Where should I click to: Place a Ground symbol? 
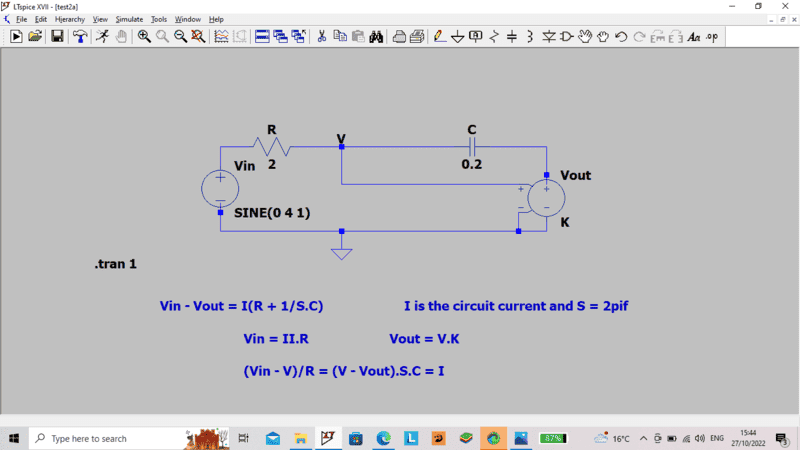click(458, 37)
